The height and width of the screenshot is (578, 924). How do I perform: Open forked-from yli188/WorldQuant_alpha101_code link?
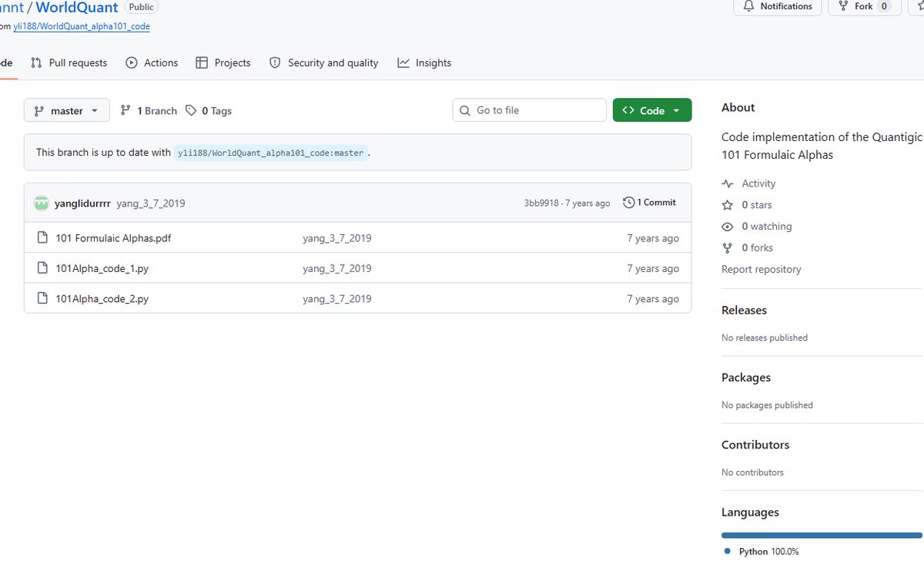(82, 26)
